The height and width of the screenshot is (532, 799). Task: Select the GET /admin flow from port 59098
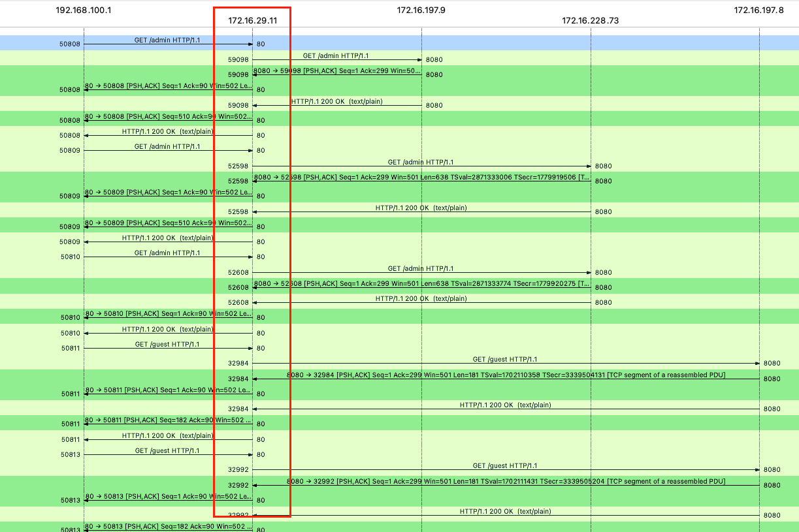336,56
